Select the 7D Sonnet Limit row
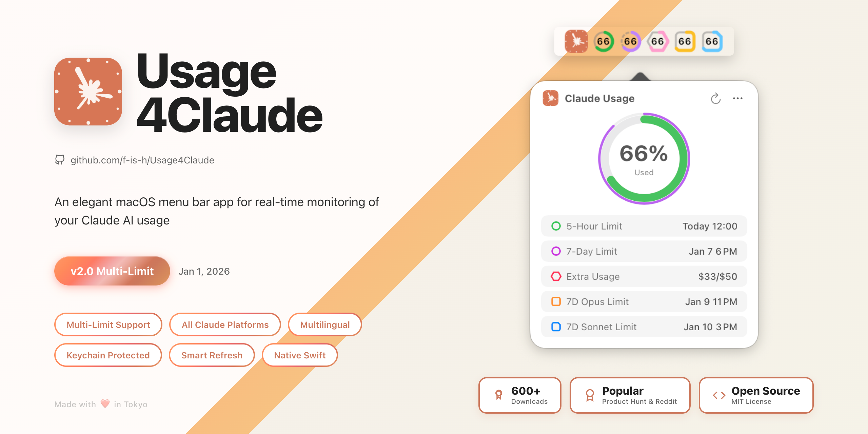The image size is (868, 434). tap(644, 327)
